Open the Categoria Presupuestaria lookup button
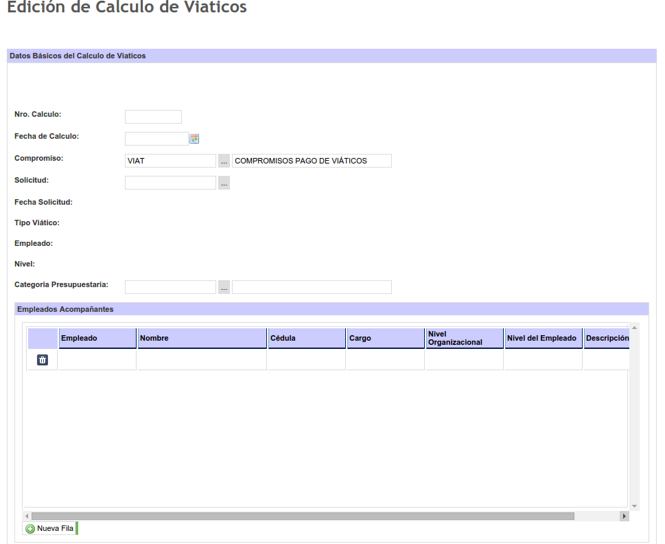 coord(224,287)
